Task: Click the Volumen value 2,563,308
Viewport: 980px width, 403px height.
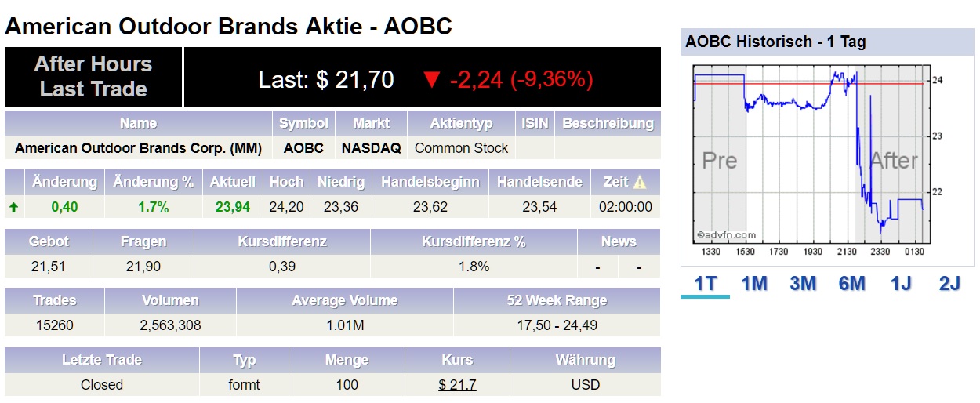Action: [170, 325]
